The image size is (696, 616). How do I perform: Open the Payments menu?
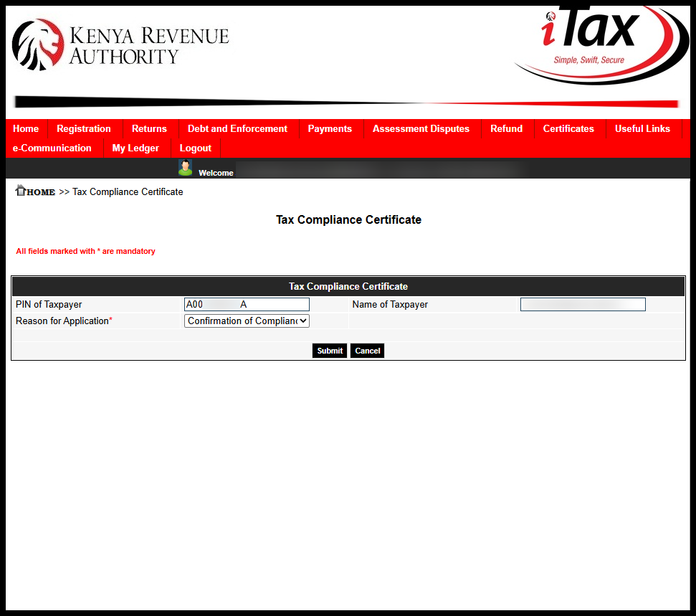pyautogui.click(x=330, y=129)
